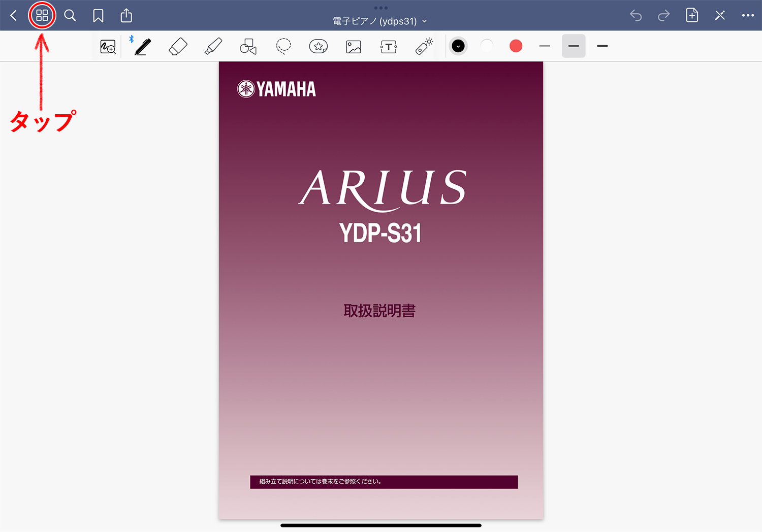Image resolution: width=762 pixels, height=532 pixels.
Task: Open the page thumbnails grid view
Action: click(42, 16)
